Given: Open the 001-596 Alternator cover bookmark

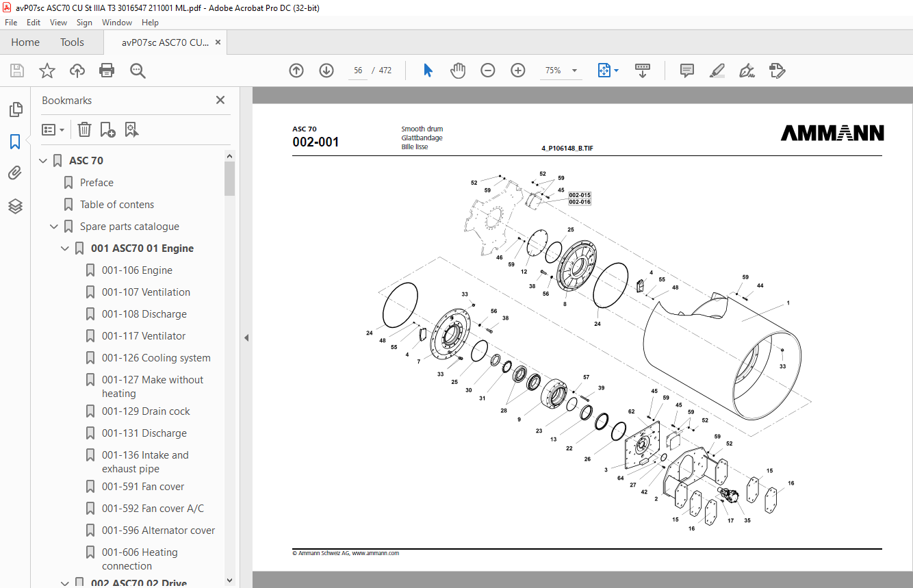Looking at the screenshot, I should click(158, 531).
